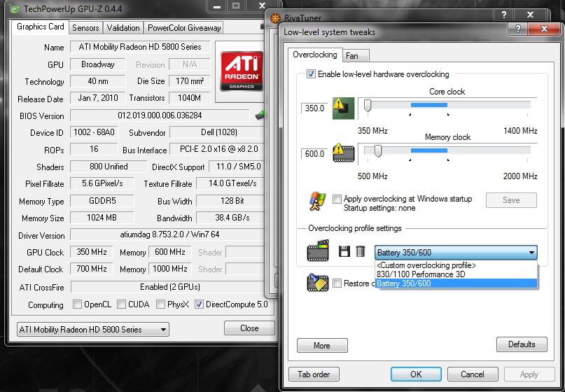
Task: Click help button in Low-level system tweaks
Action: tap(518, 29)
